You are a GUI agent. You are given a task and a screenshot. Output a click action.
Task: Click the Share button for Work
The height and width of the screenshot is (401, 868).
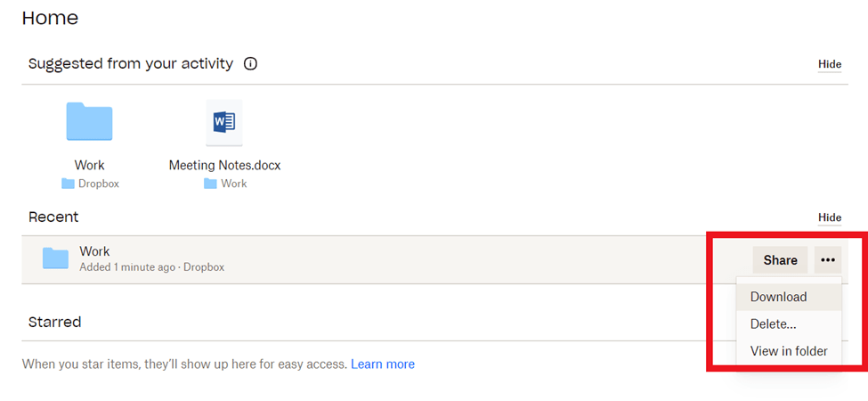[x=780, y=260]
